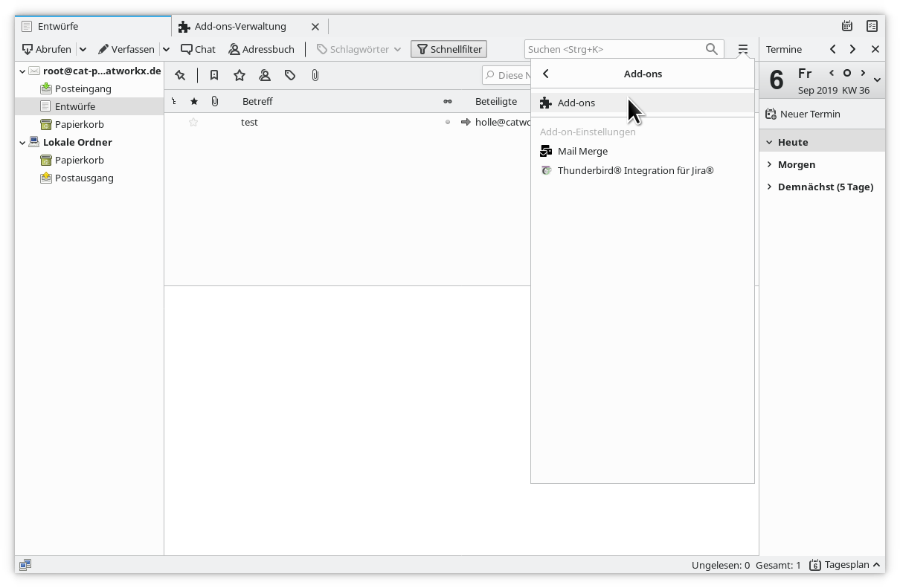Click the global search field
Screen dimensions: 900x588
coord(614,49)
